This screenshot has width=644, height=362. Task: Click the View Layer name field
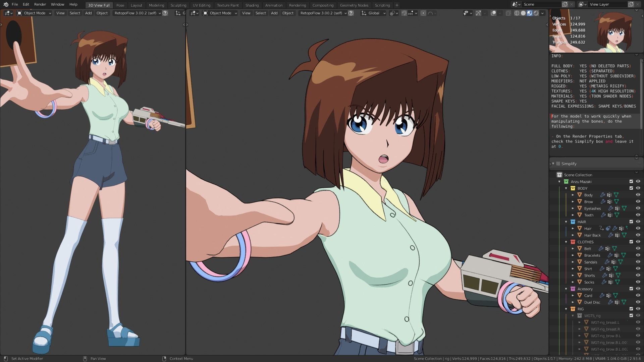(x=608, y=4)
